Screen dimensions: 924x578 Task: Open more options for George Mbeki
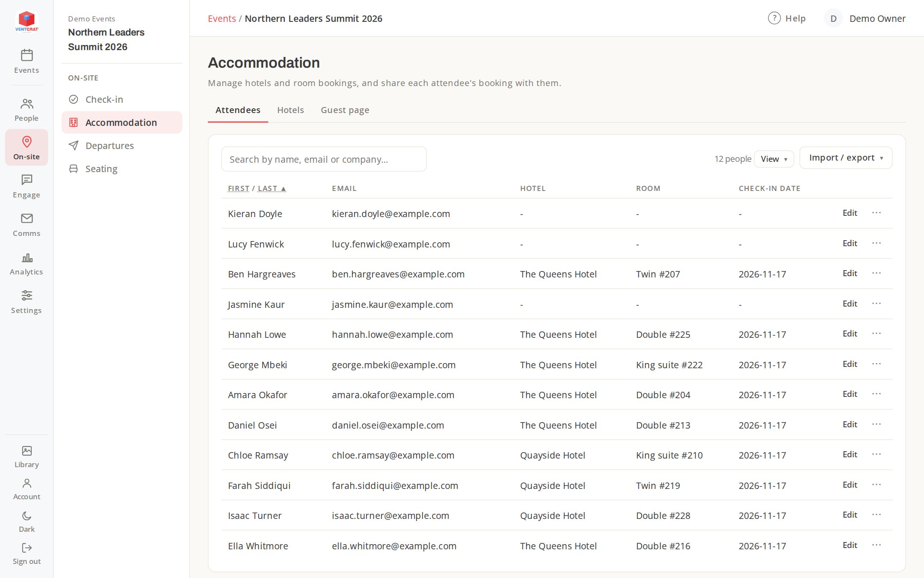877,364
